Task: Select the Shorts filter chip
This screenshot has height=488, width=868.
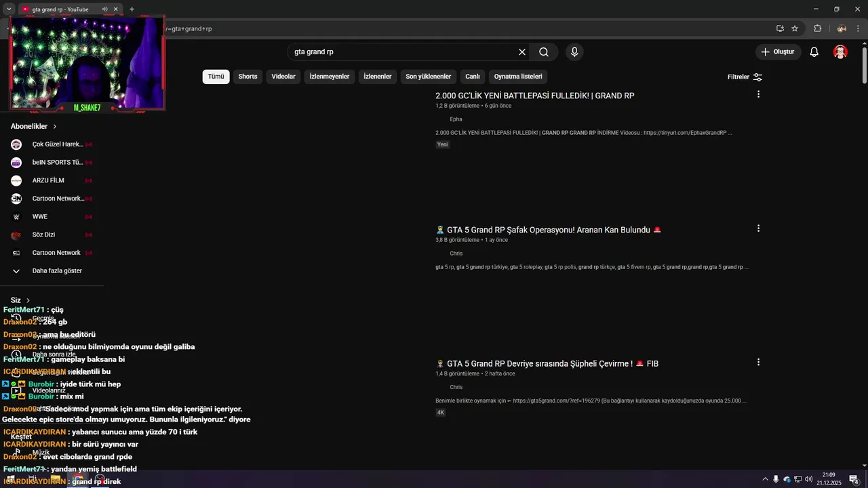Action: pos(248,77)
